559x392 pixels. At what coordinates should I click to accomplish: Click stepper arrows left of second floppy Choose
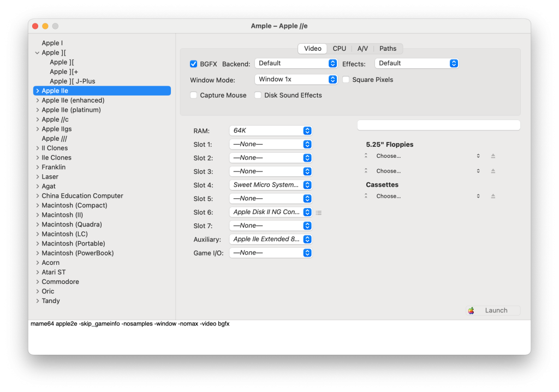pyautogui.click(x=366, y=171)
